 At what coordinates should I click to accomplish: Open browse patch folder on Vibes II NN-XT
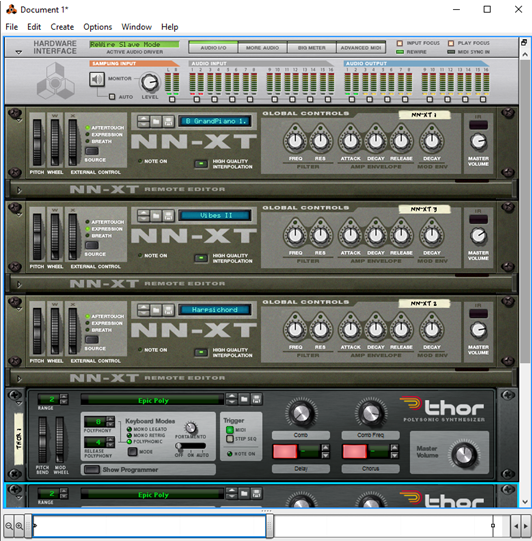pos(156,216)
